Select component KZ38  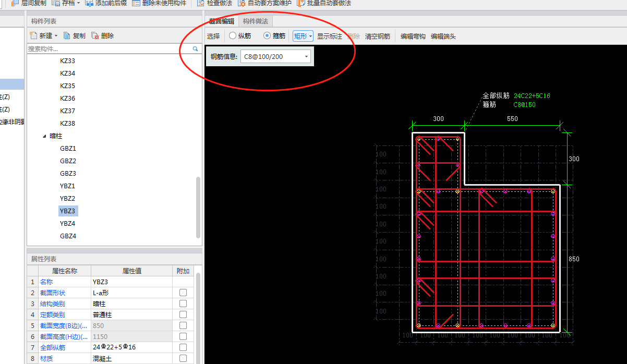pos(67,124)
